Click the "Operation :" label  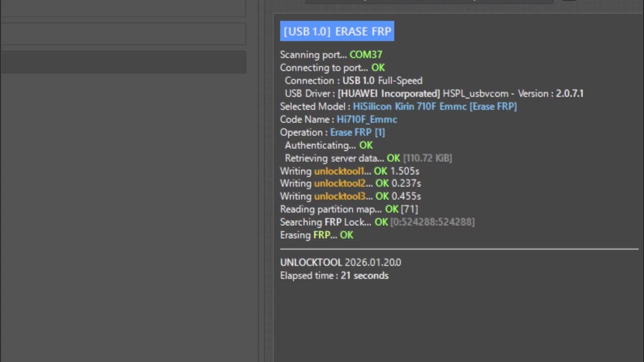click(304, 132)
